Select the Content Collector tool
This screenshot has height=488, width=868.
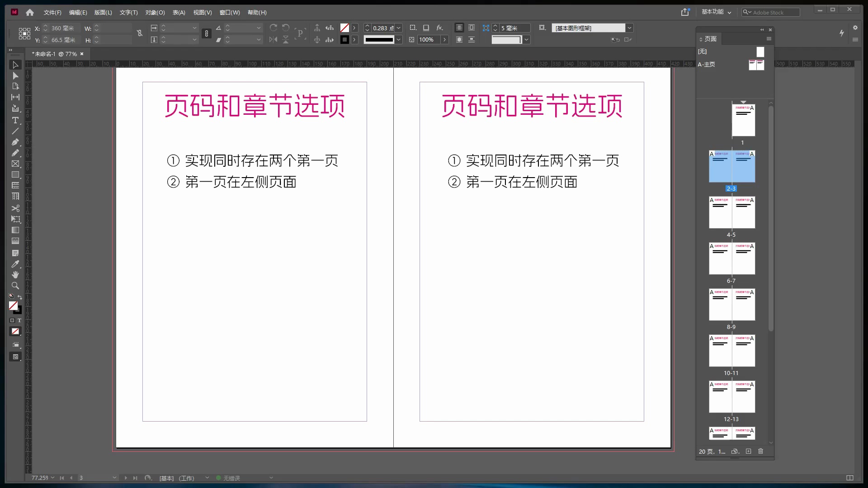point(15,108)
